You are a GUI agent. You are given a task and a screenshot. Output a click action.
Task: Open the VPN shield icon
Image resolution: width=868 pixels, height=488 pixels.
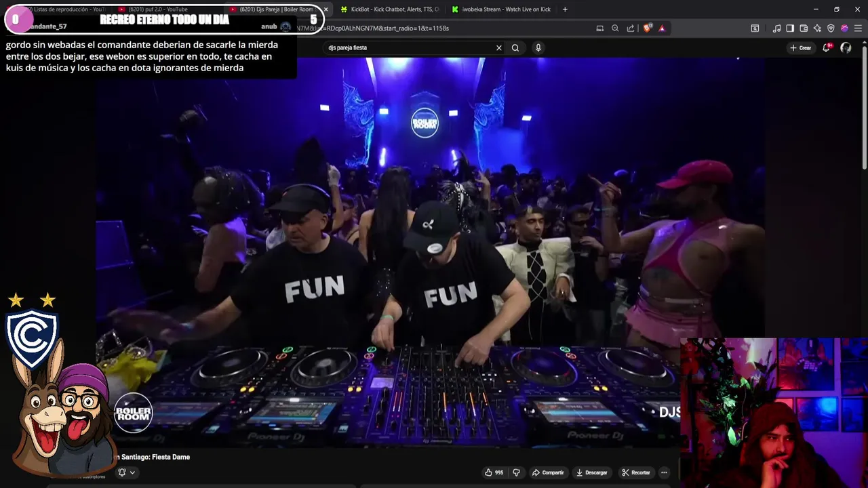[831, 28]
